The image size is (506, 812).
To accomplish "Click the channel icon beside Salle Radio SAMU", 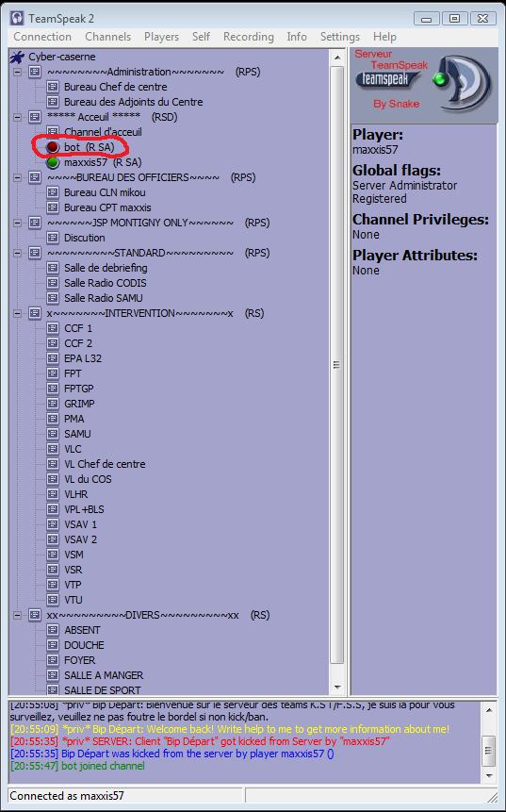I will [x=52, y=298].
